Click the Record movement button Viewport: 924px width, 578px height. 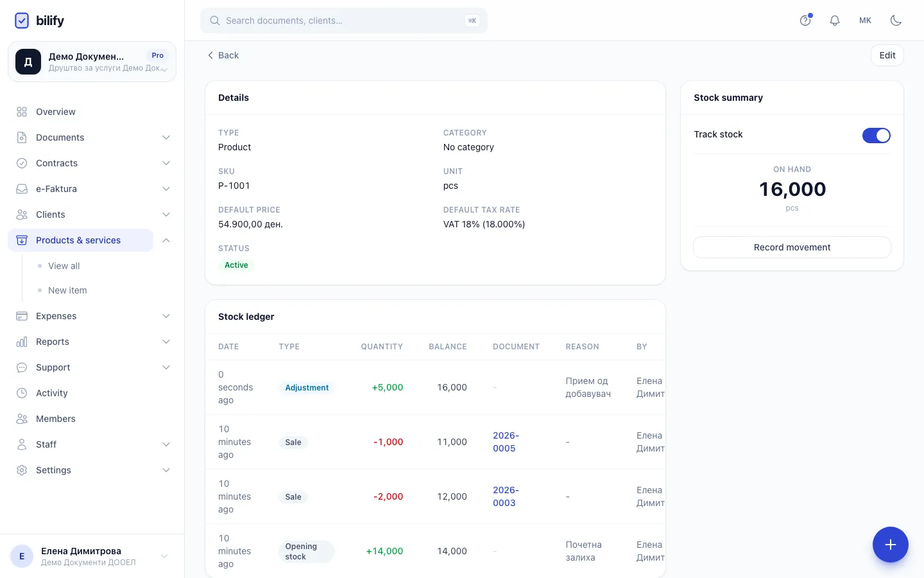pyautogui.click(x=792, y=247)
